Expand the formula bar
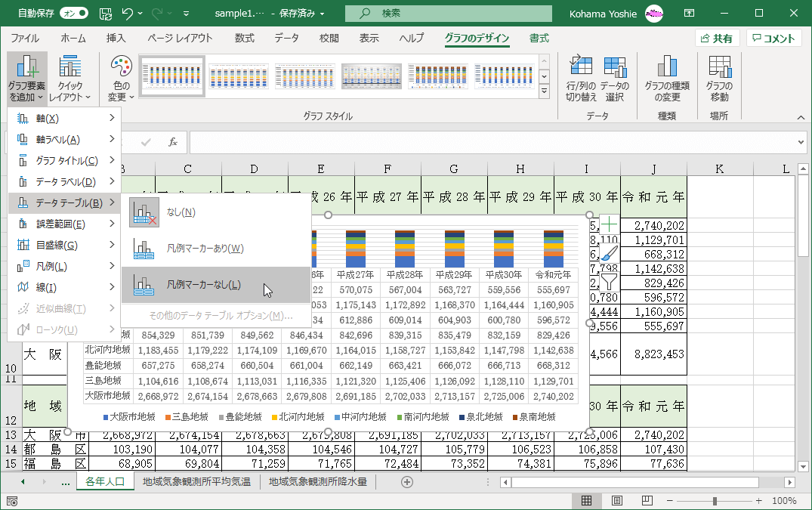This screenshot has height=510, width=812. (x=801, y=142)
